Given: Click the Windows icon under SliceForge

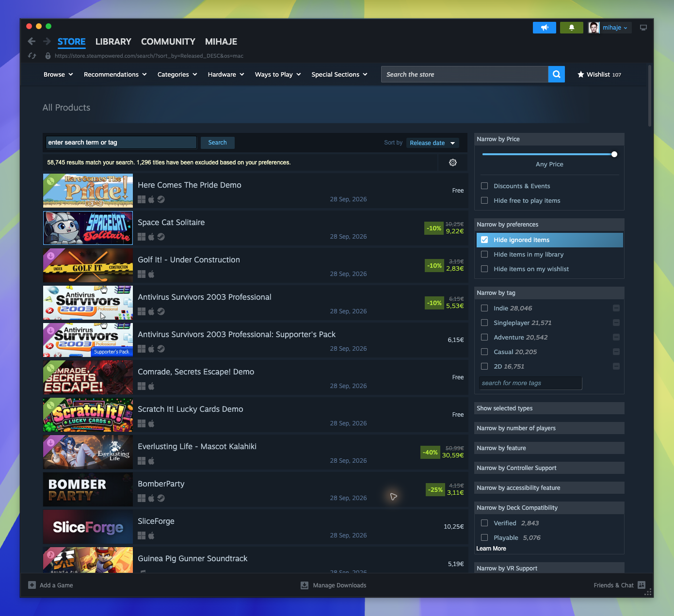Looking at the screenshot, I should click(x=142, y=535).
